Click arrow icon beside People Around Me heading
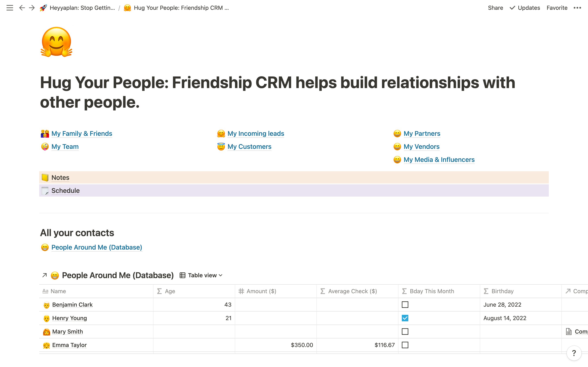This screenshot has width=588, height=367. pyautogui.click(x=45, y=275)
